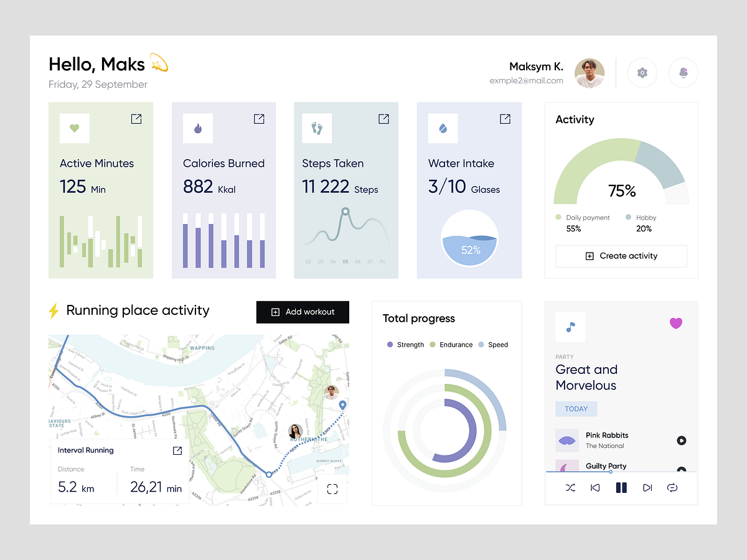Click the water drop icon on Water Intake card
This screenshot has width=747, height=560.
coord(443,128)
